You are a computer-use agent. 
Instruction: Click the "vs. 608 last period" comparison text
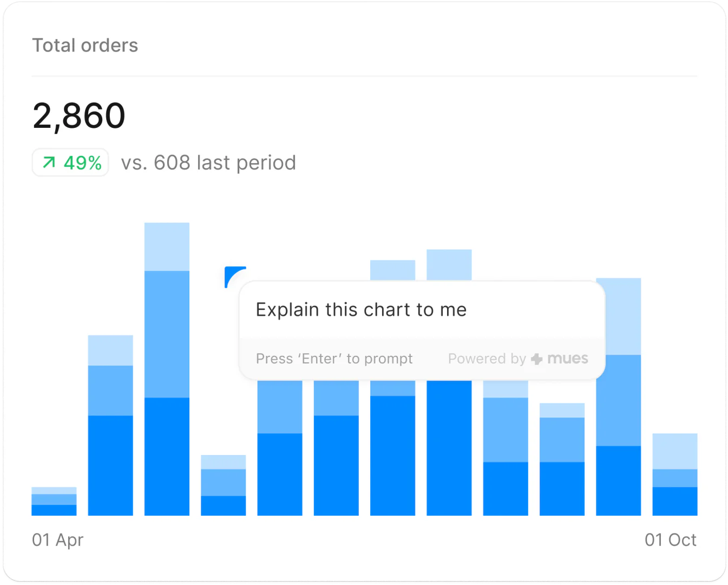click(x=208, y=162)
